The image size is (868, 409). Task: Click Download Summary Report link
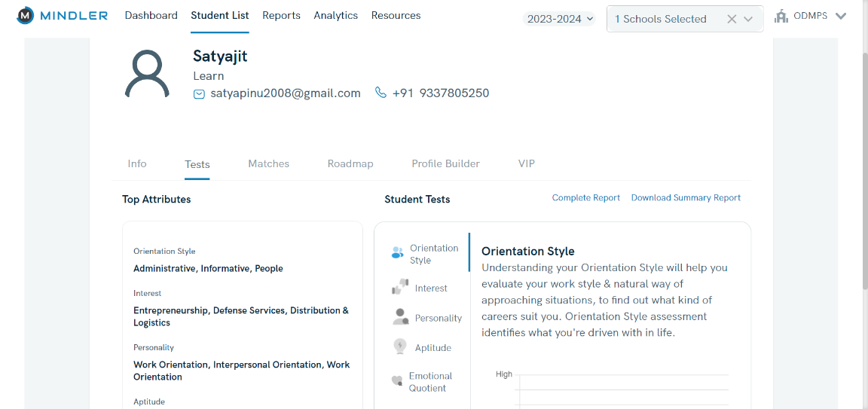(x=686, y=198)
